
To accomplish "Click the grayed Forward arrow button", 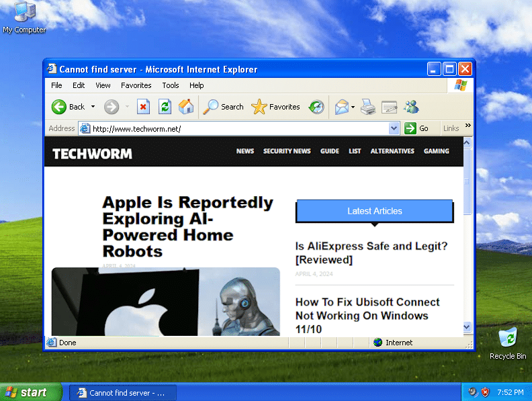I will 112,107.
